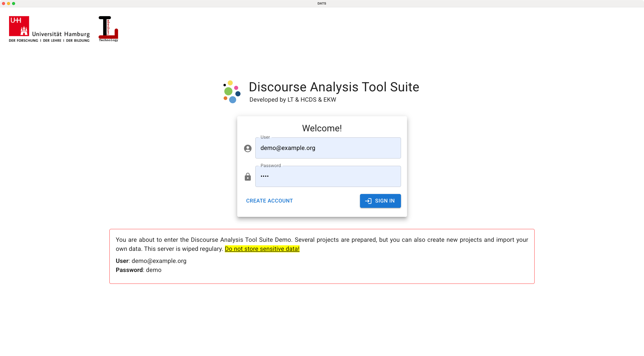644x356 pixels.
Task: Click the DATS colorful dots logo
Action: coord(232,92)
